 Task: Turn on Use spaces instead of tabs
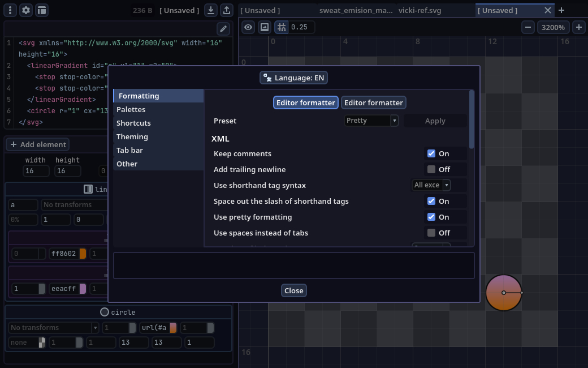coord(431,233)
